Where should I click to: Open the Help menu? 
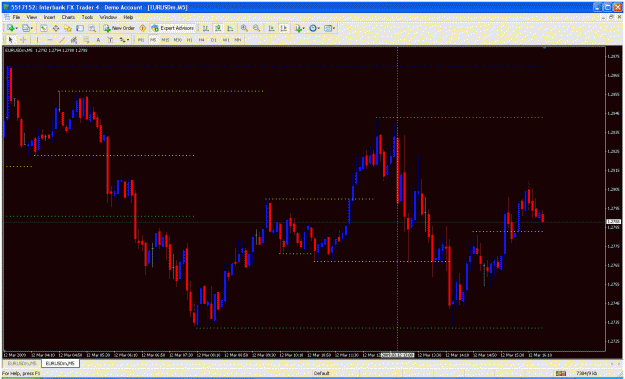click(x=128, y=17)
